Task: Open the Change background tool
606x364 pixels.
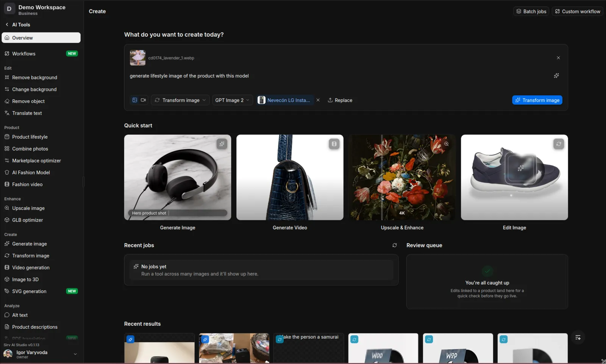Action: point(41,89)
